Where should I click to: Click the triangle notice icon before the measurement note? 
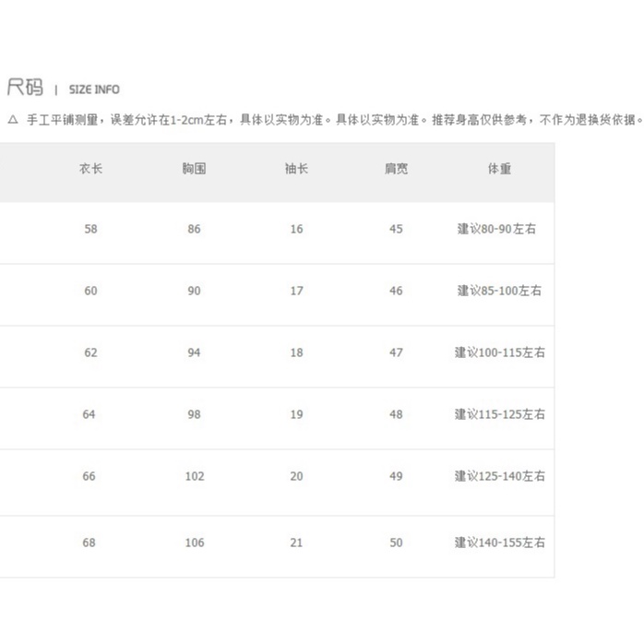pyautogui.click(x=12, y=120)
